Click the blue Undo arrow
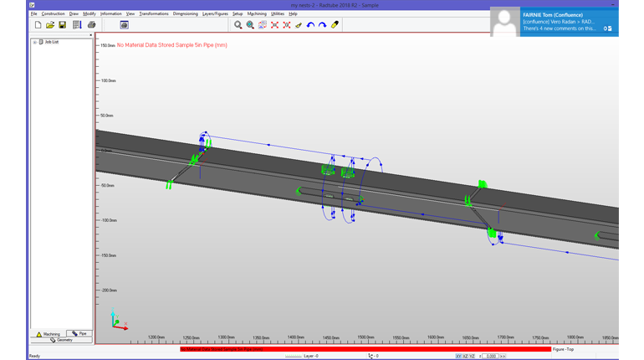The height and width of the screenshot is (360, 644). coord(310,25)
